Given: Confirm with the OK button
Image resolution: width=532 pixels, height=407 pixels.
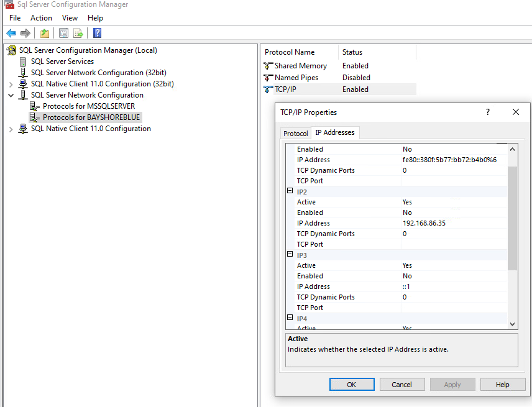Looking at the screenshot, I should click(352, 385).
